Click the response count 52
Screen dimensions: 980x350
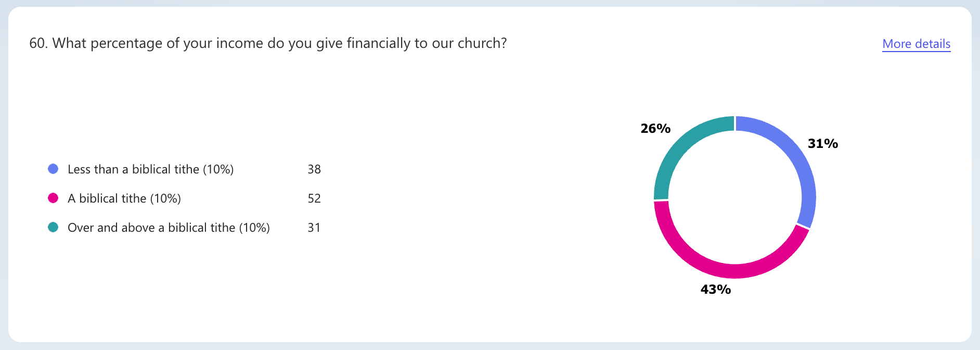314,198
